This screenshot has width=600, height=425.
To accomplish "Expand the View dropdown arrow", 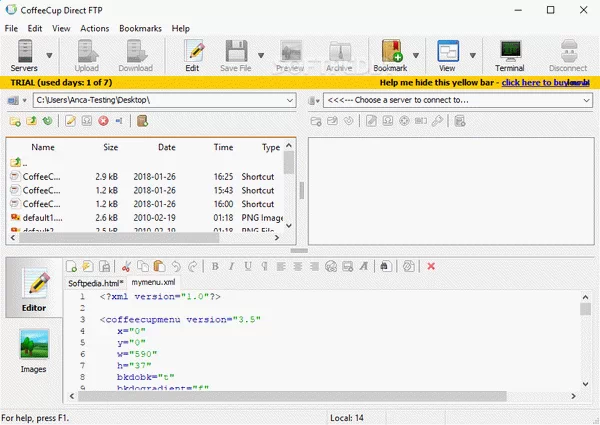I will tap(473, 55).
